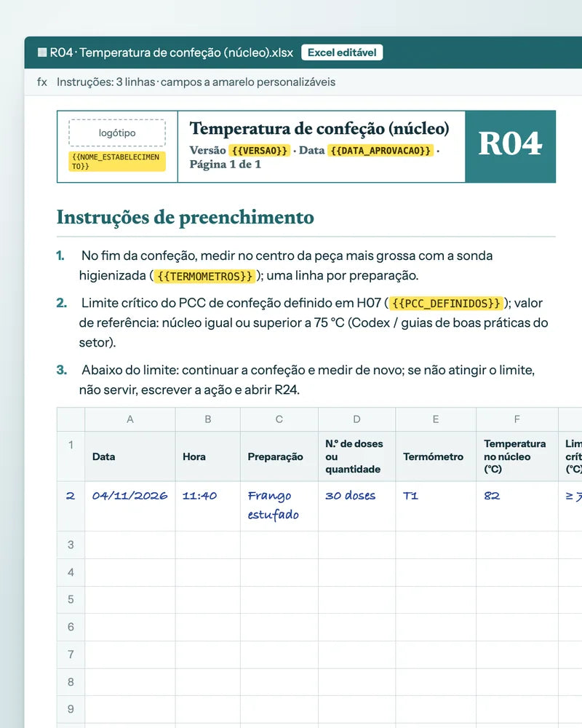The width and height of the screenshot is (582, 728).
Task: Click the cell 'Frango estufado'
Action: (279, 506)
